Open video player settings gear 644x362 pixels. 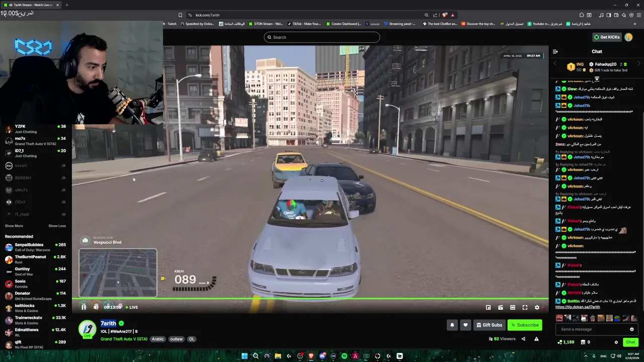coord(537,307)
